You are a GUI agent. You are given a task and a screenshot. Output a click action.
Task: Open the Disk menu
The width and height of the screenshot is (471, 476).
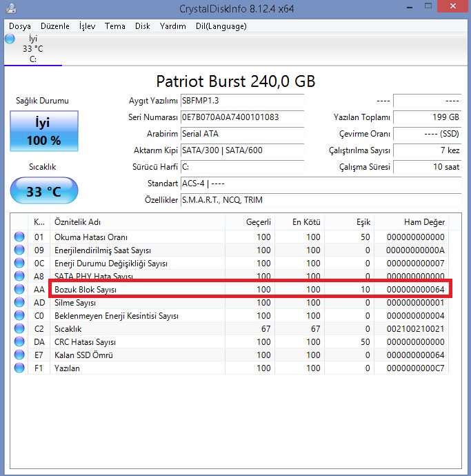(143, 26)
